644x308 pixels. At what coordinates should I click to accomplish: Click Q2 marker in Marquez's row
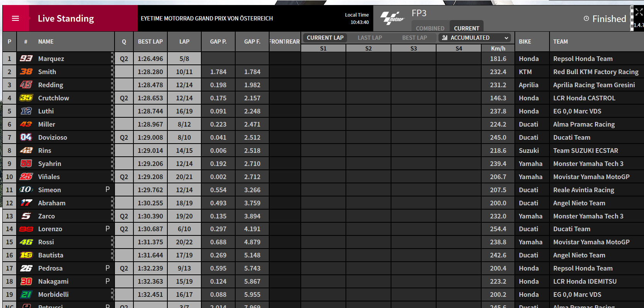pos(124,59)
